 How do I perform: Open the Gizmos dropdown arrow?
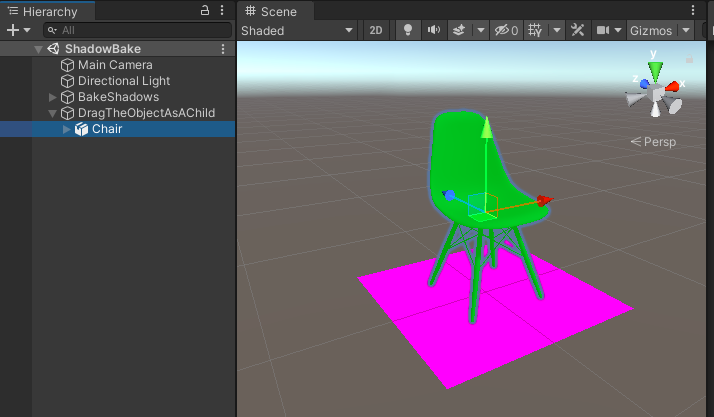pyautogui.click(x=685, y=31)
